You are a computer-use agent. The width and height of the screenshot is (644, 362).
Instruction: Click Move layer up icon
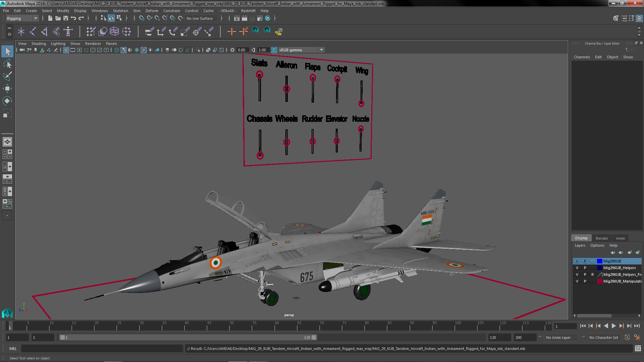[613, 252]
